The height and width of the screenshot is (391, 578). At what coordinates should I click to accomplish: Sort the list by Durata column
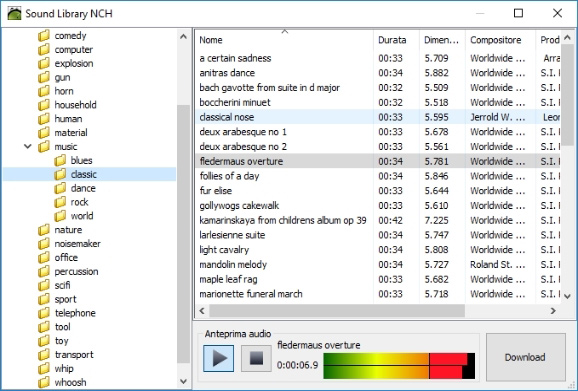(x=396, y=40)
